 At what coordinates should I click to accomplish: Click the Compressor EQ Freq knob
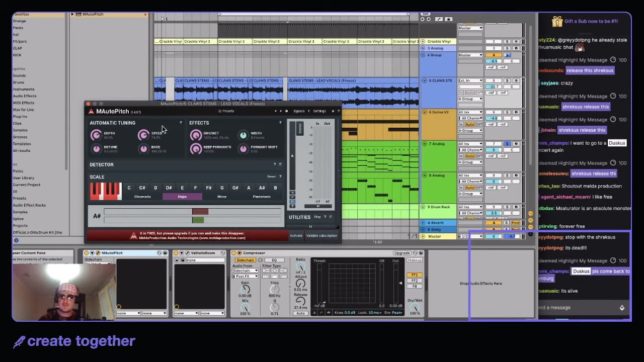(274, 290)
